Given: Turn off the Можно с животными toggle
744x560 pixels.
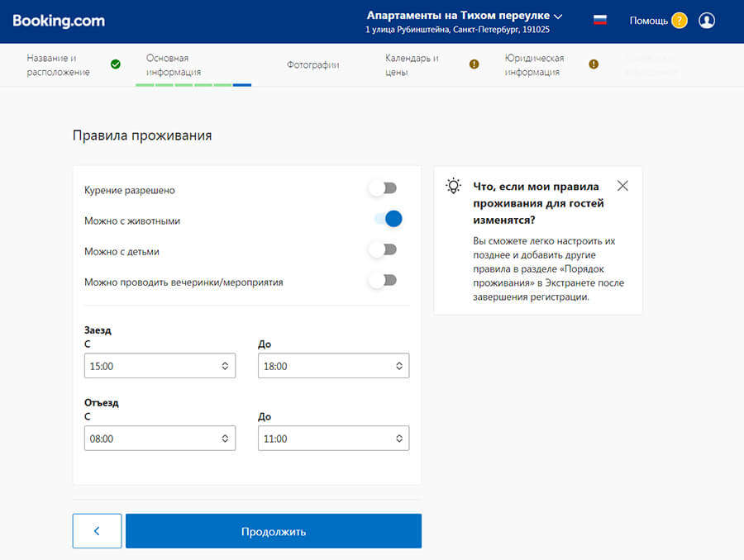Looking at the screenshot, I should pos(388,219).
